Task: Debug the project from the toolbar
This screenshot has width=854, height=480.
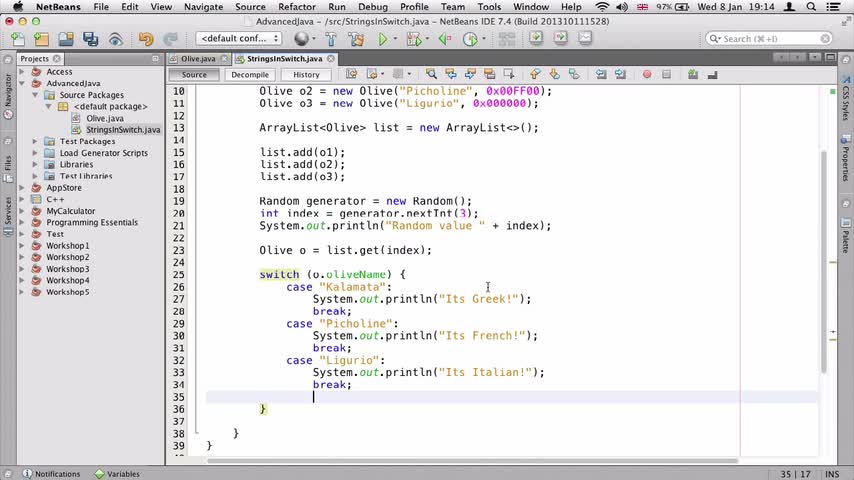Action: coord(413,39)
